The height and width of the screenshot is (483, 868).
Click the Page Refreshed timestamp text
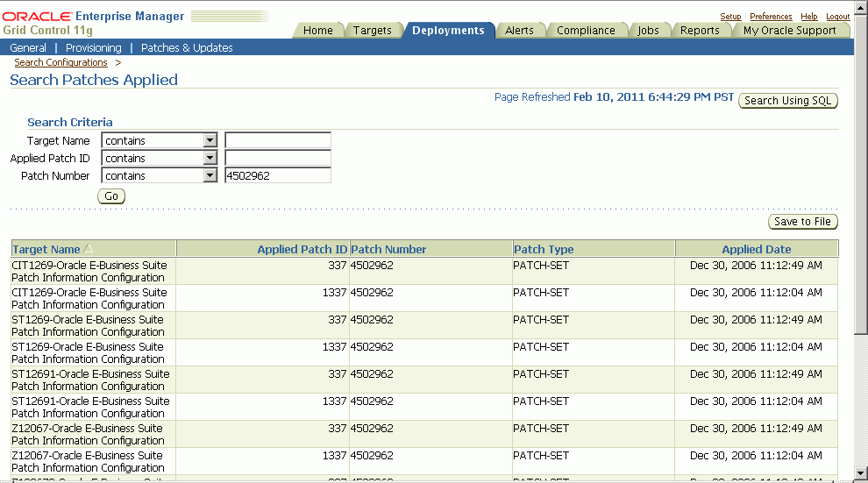(x=614, y=96)
